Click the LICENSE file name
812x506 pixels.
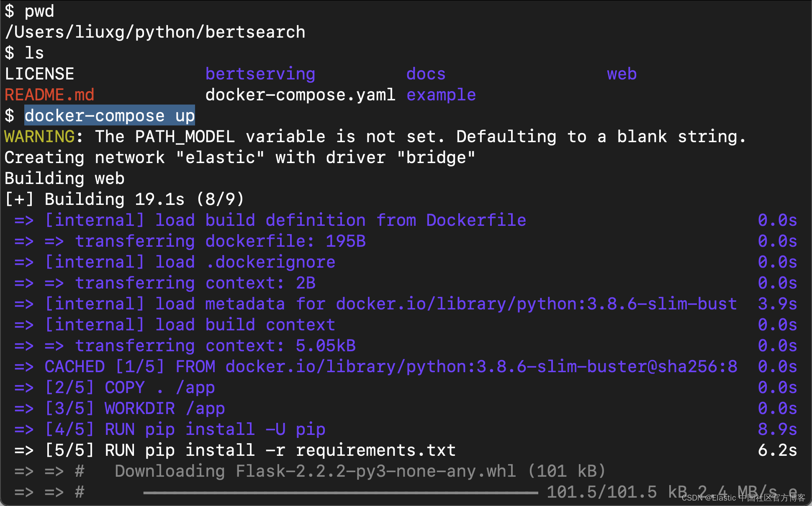click(x=39, y=74)
